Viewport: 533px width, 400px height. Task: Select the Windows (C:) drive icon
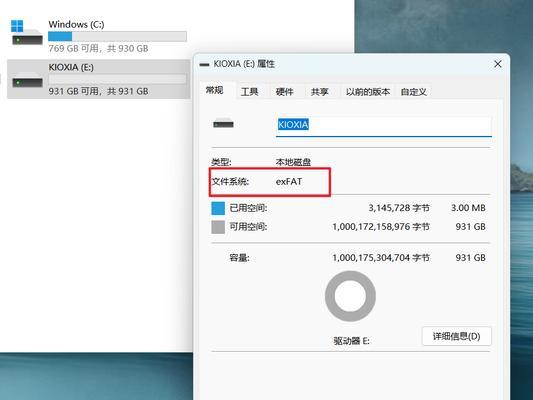(x=27, y=33)
